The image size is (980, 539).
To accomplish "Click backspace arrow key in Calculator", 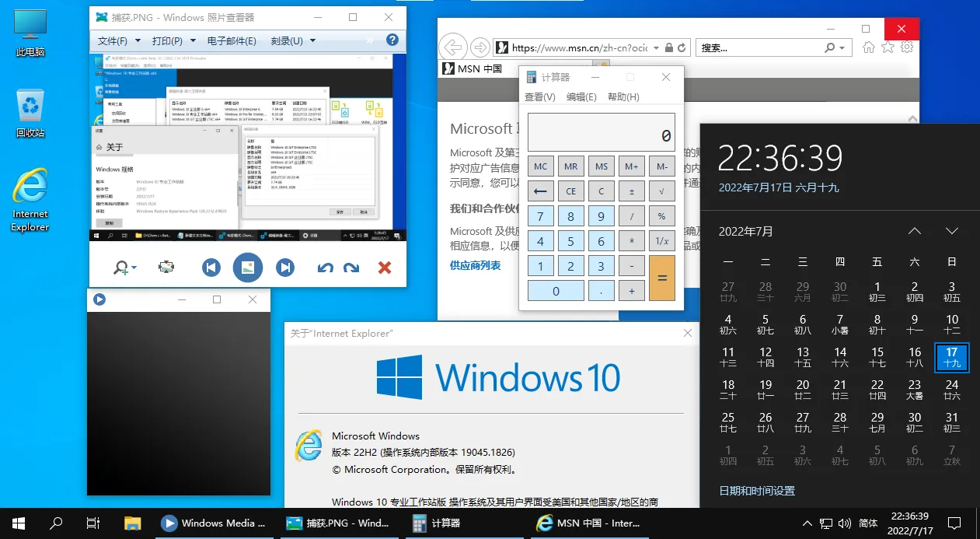I will 540,191.
